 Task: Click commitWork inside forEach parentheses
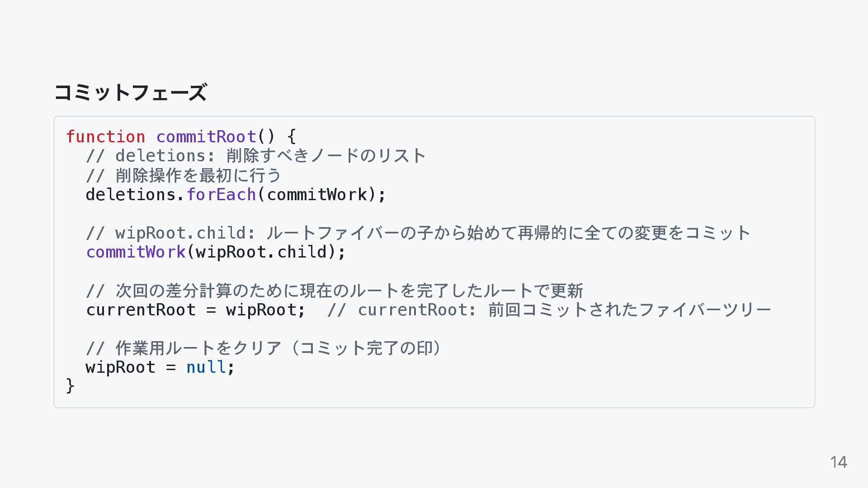(317, 194)
